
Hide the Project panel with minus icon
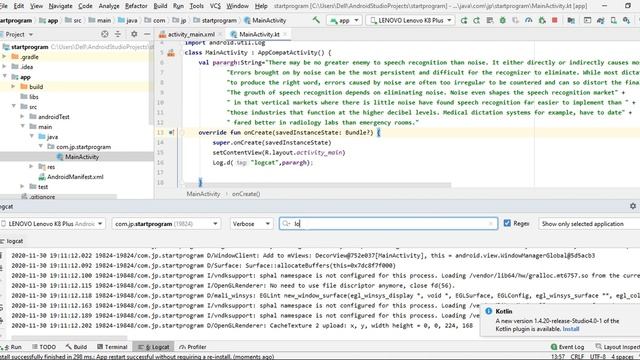tap(147, 34)
